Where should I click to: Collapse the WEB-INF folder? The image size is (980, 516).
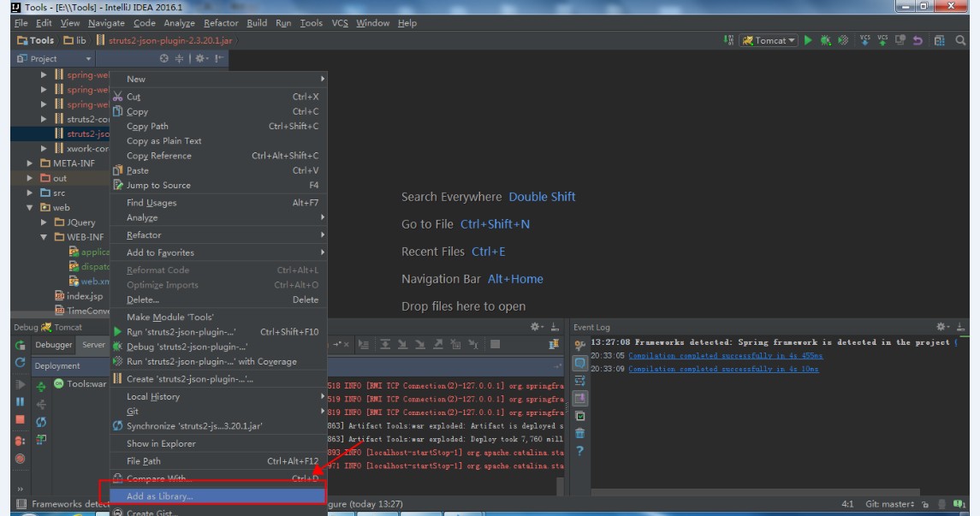click(43, 237)
